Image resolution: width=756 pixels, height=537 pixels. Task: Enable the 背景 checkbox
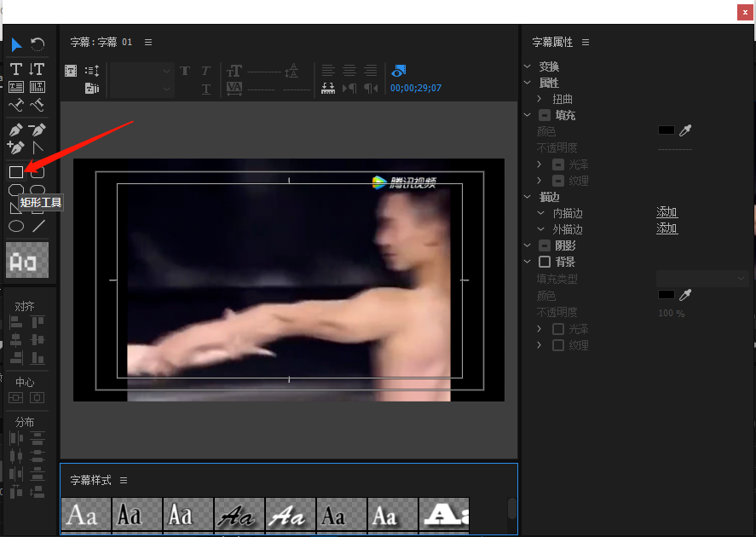(545, 262)
